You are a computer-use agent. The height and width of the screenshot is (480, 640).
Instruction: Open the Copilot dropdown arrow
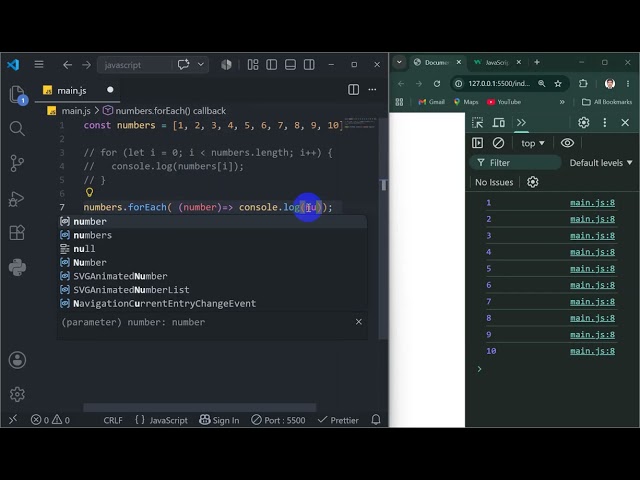coord(201,64)
